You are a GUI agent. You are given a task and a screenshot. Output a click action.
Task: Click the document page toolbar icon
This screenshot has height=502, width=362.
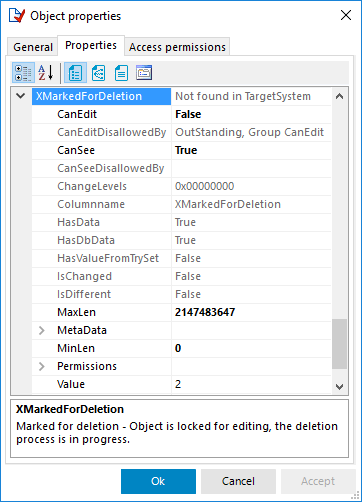(121, 73)
